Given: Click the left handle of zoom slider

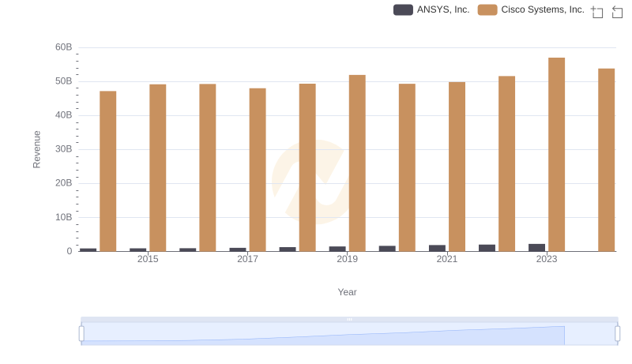Looking at the screenshot, I should click(81, 334).
